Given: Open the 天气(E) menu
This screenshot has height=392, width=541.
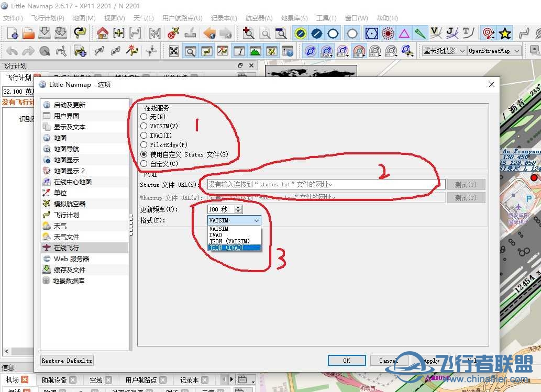Looking at the screenshot, I should click(x=143, y=18).
